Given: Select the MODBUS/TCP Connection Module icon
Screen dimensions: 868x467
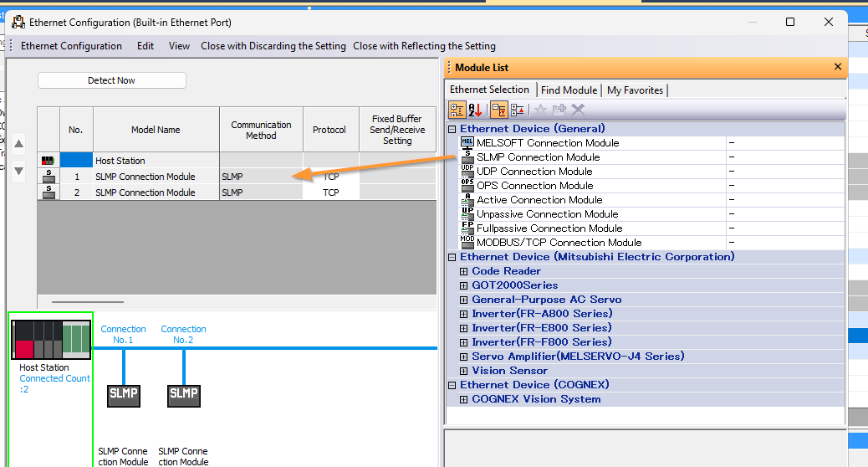Looking at the screenshot, I should (x=467, y=243).
